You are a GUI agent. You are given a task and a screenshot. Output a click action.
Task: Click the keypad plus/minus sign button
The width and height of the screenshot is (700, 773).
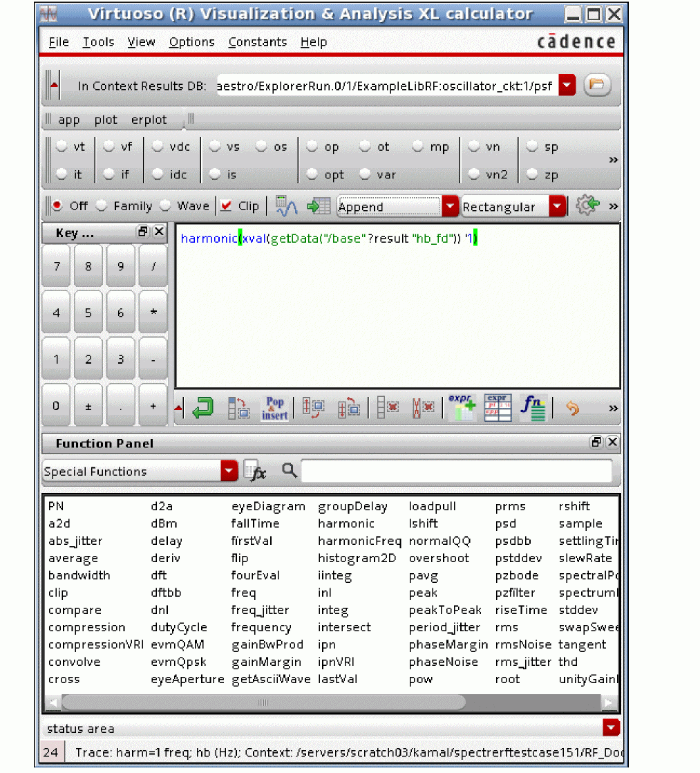pos(88,407)
